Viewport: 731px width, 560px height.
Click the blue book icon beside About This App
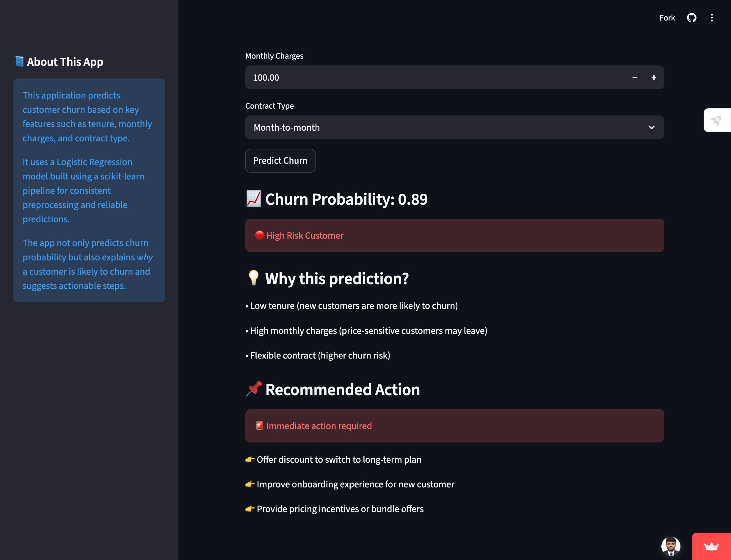[x=19, y=62]
